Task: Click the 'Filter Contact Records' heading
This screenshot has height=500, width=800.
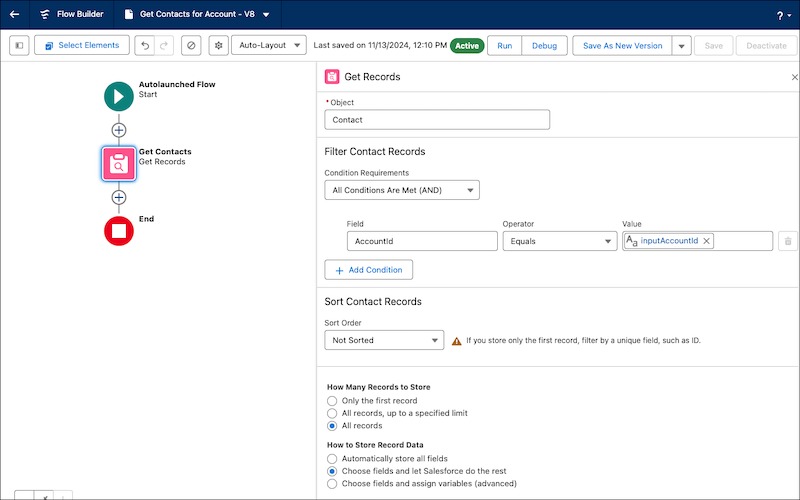Action: pos(374,152)
